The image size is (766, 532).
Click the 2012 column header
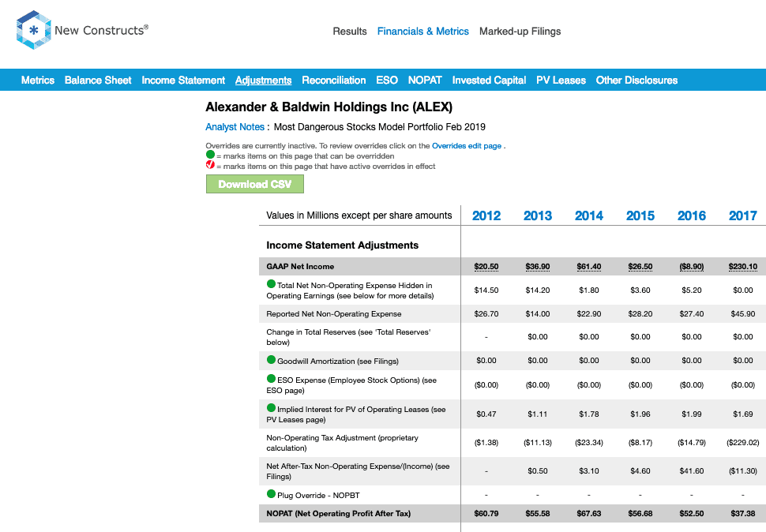pyautogui.click(x=486, y=215)
